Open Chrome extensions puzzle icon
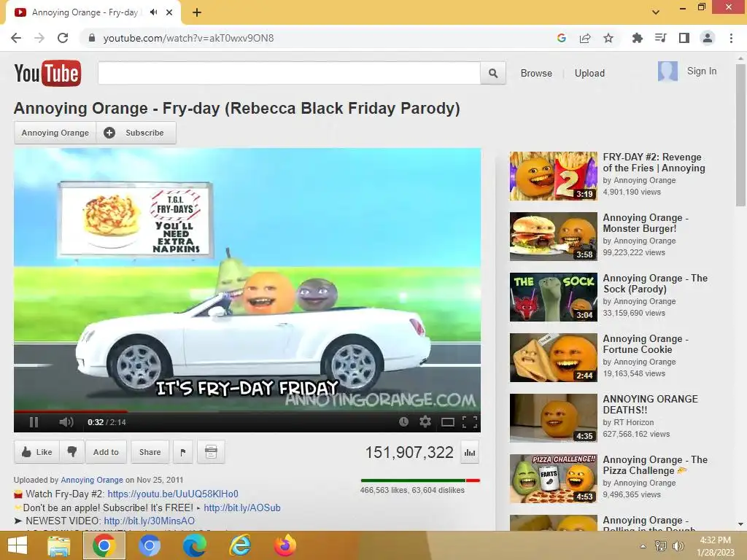This screenshot has height=560, width=747. (x=637, y=38)
